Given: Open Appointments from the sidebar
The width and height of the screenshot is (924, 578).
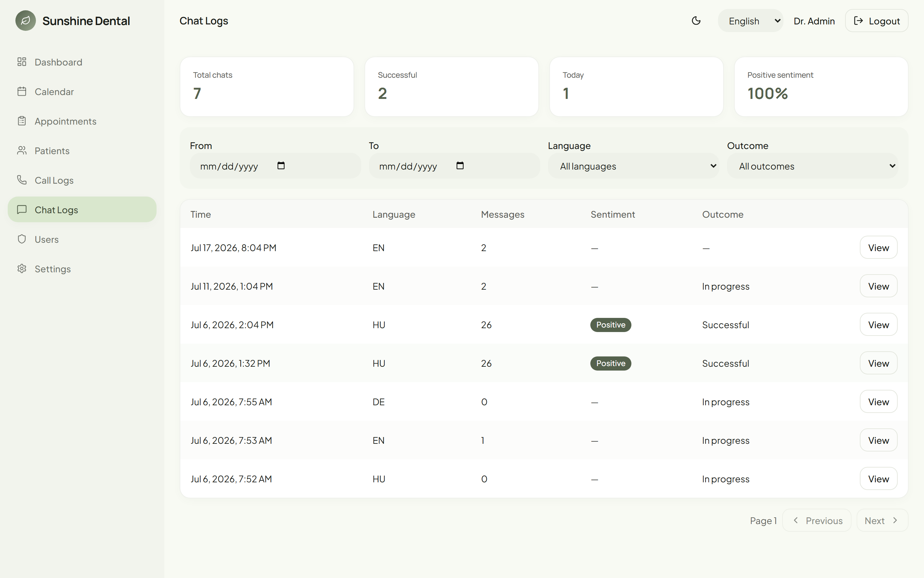Looking at the screenshot, I should pyautogui.click(x=82, y=121).
